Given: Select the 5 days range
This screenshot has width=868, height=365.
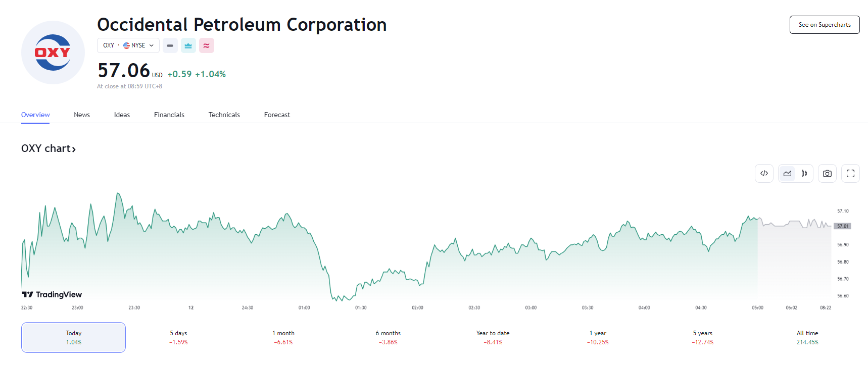Looking at the screenshot, I should (178, 337).
